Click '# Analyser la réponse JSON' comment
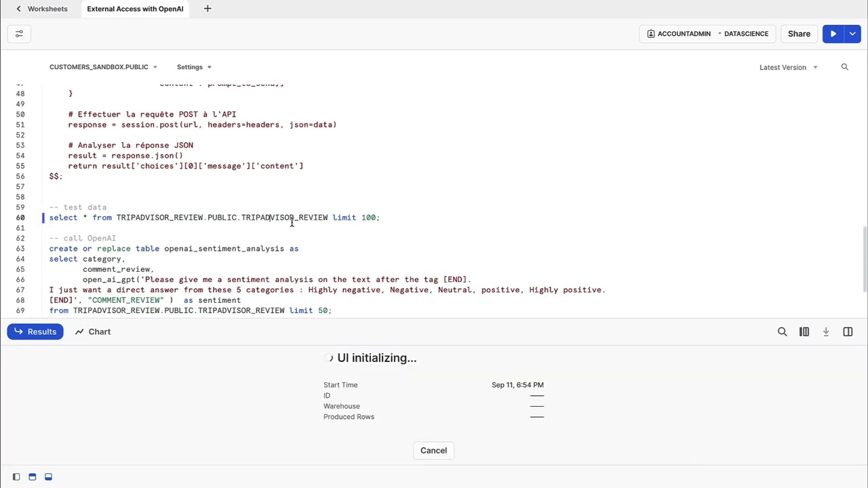This screenshot has height=488, width=868. click(131, 145)
